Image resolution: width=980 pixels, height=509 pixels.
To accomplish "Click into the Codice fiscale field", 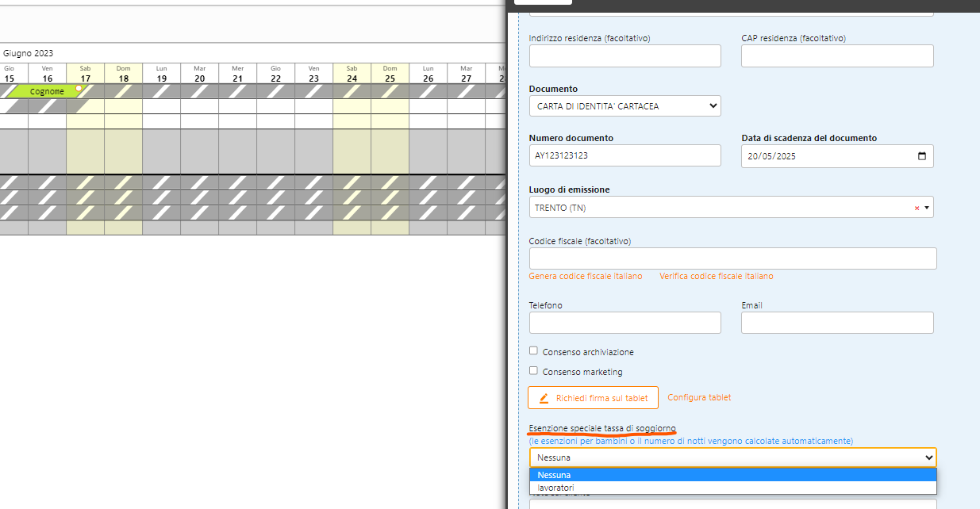I will pyautogui.click(x=732, y=258).
